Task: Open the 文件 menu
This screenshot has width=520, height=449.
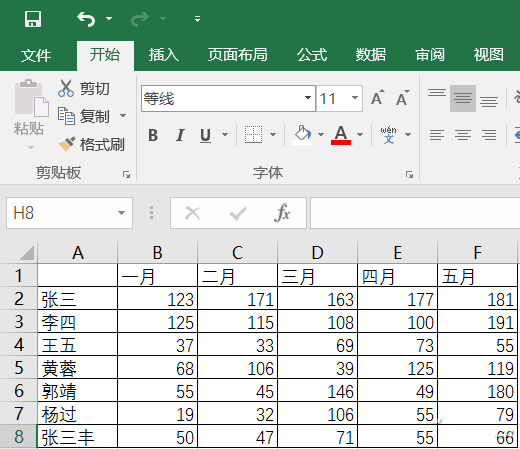Action: click(36, 55)
